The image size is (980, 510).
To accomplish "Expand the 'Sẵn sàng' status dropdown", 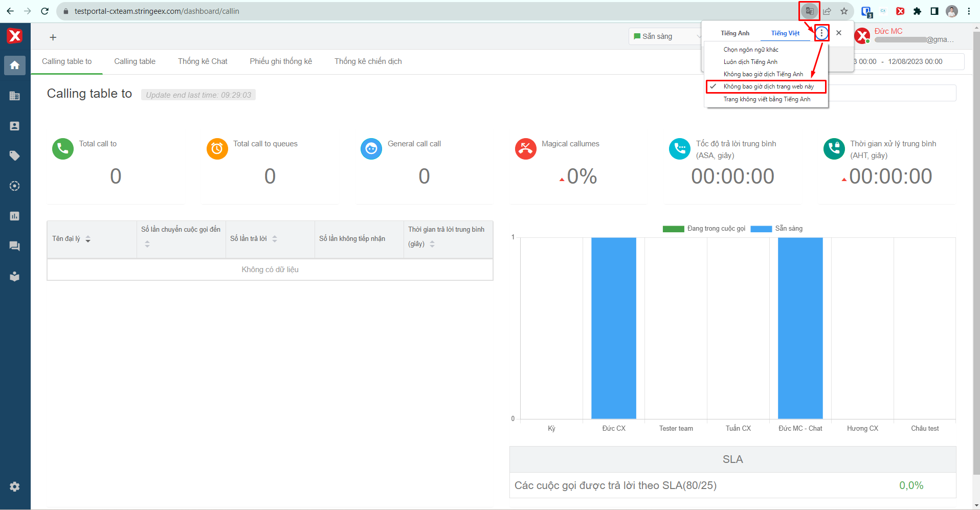I will tap(665, 36).
